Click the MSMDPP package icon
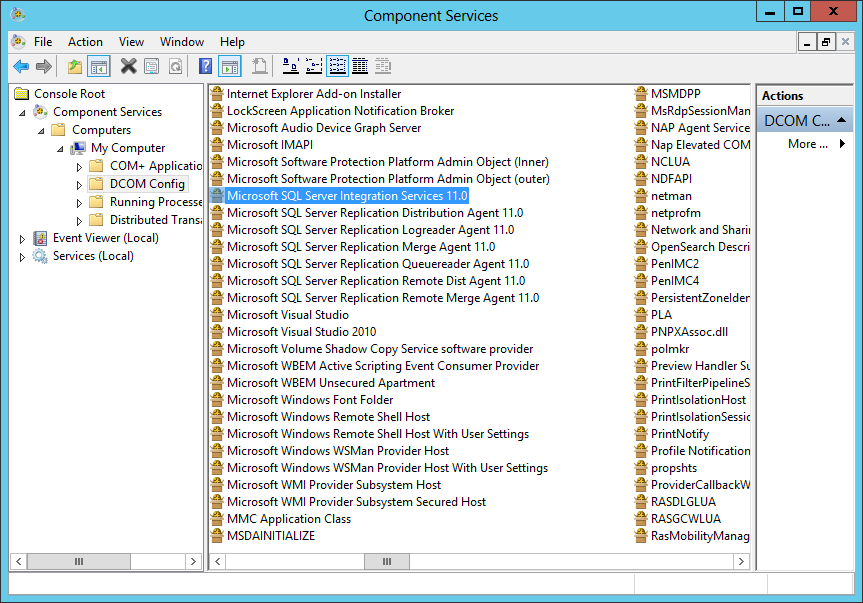 click(641, 94)
